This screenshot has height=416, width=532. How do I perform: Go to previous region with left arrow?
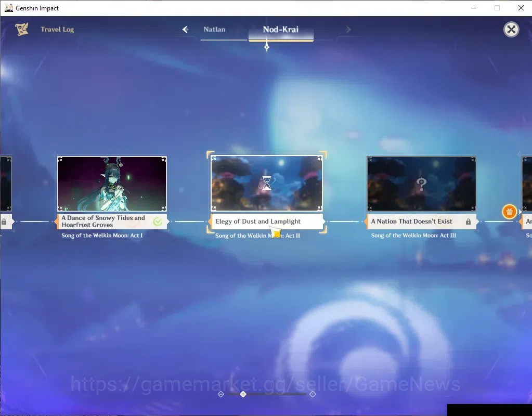[185, 30]
